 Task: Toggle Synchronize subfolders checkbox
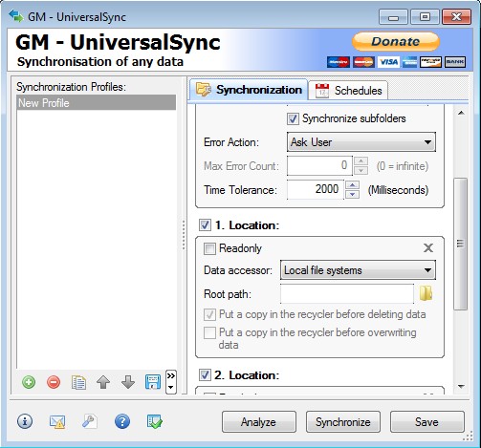[x=293, y=118]
